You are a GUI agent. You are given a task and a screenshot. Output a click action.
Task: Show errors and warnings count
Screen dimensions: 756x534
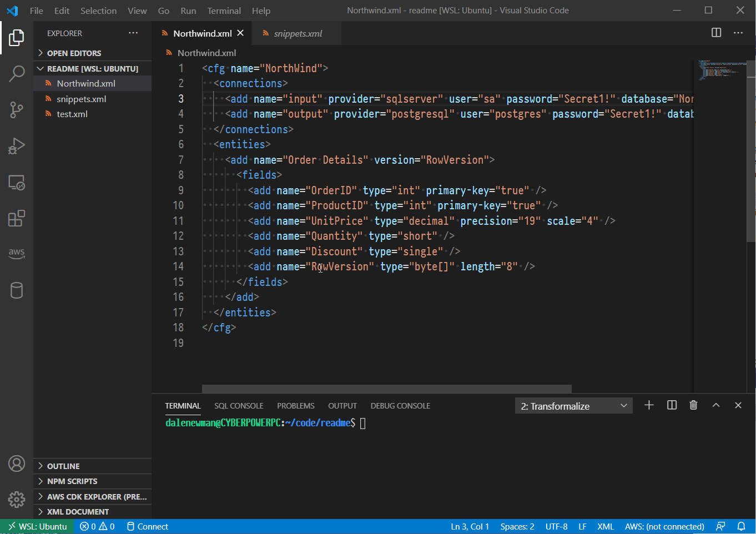pos(97,526)
